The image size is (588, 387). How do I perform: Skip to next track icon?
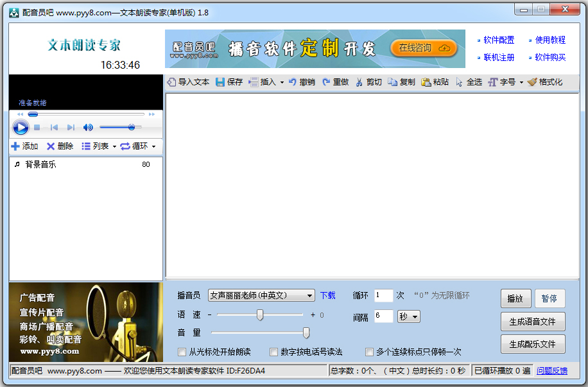(x=71, y=128)
